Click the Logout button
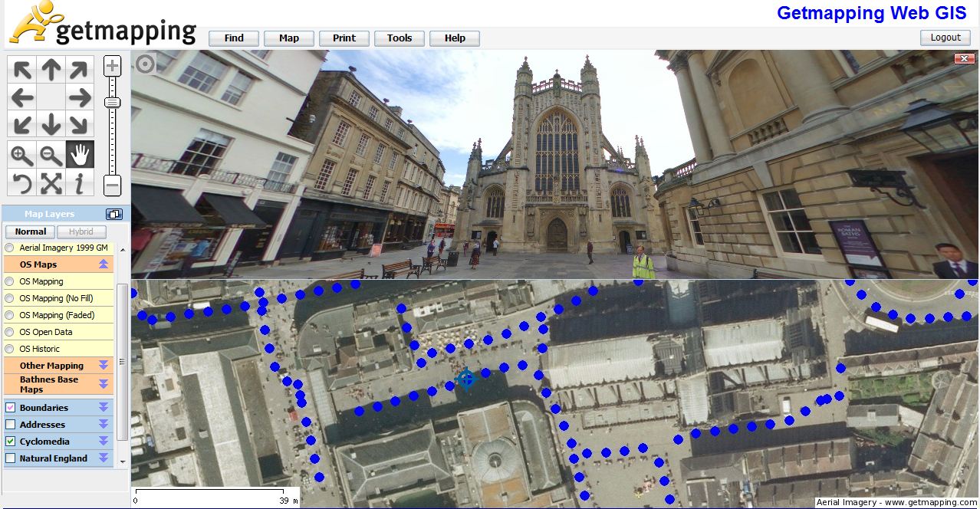 tap(945, 38)
